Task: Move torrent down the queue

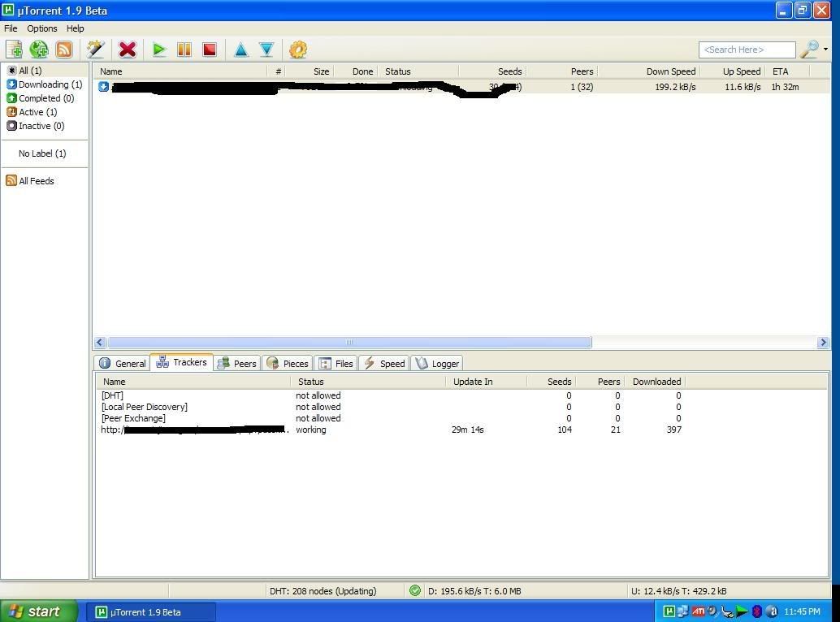Action: (x=266, y=50)
